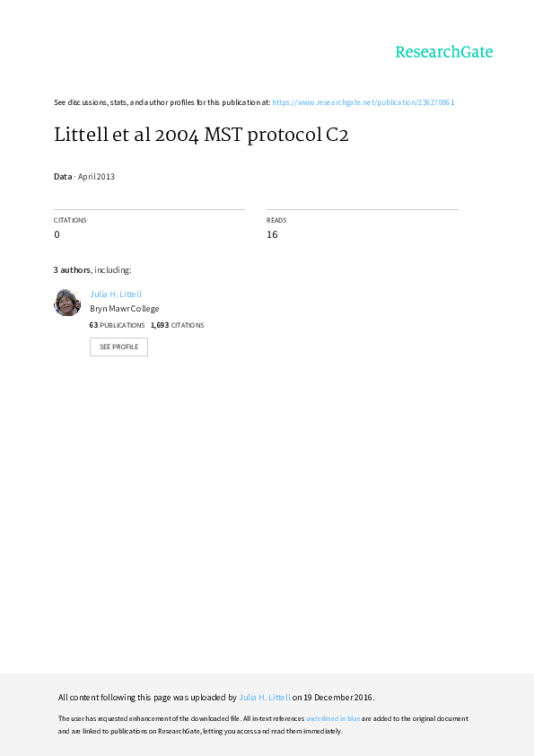Image resolution: width=534 pixels, height=756 pixels.
Task: Click the READS label above 16
Action: pos(276,220)
